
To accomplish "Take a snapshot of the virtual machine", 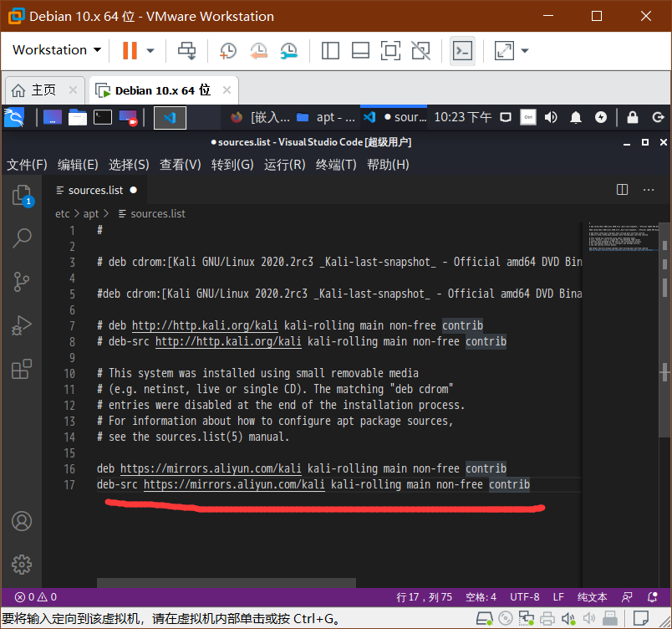I will click(x=228, y=50).
